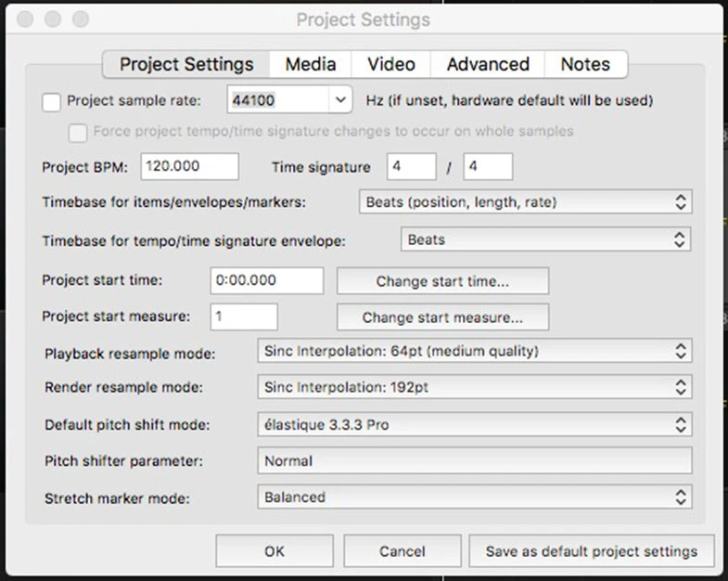The image size is (728, 581).
Task: Expand Timebase for items/envelopes/markers dropdown
Action: coord(525,202)
